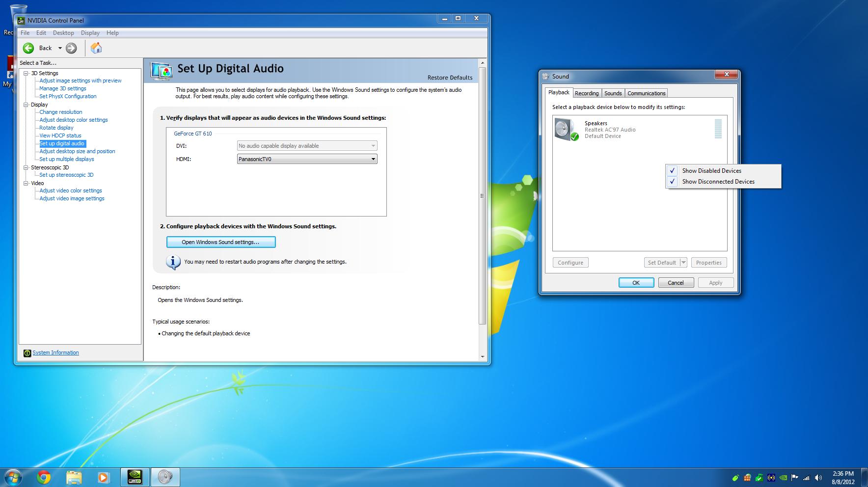Click Open Windows Sound settings button
Viewport: 868px width, 487px height.
pos(221,242)
